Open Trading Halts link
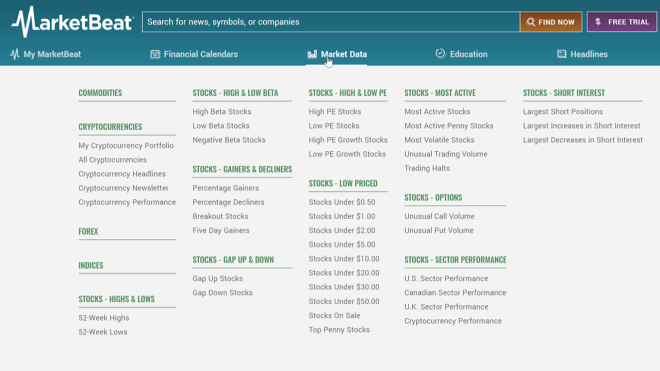Viewport: 660px width, 371px height. 427,168
